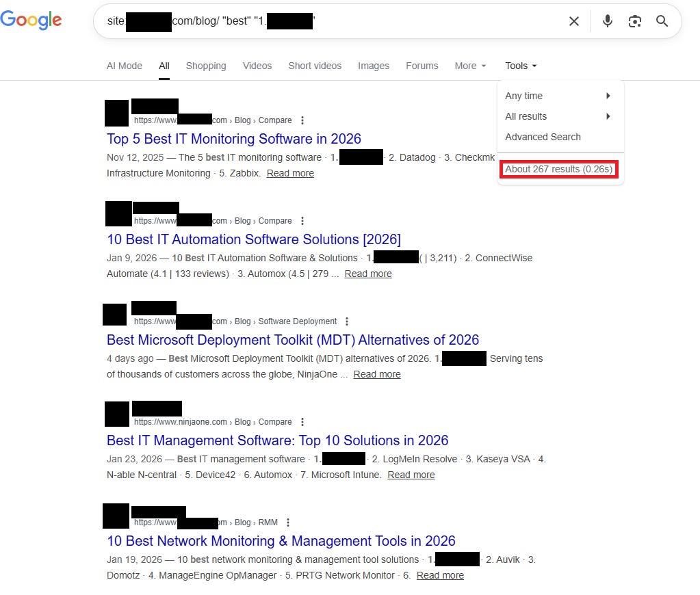Open options menu for Network Monitoring result
Screen dimensions: 700x595
(x=288, y=523)
